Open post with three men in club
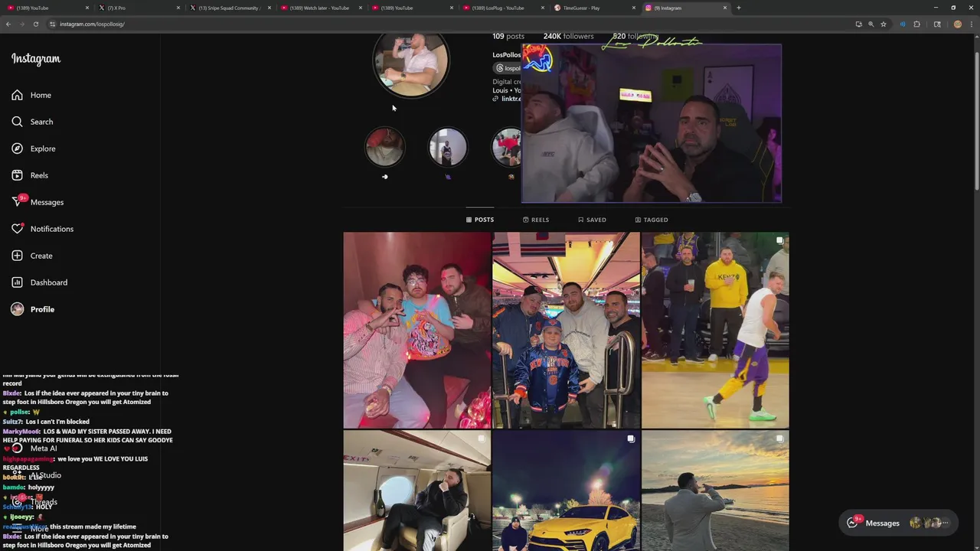 click(x=417, y=330)
